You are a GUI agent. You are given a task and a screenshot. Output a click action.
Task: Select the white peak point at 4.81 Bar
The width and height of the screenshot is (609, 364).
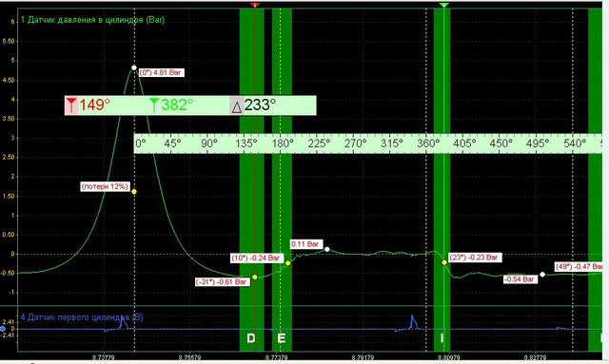[x=134, y=67]
